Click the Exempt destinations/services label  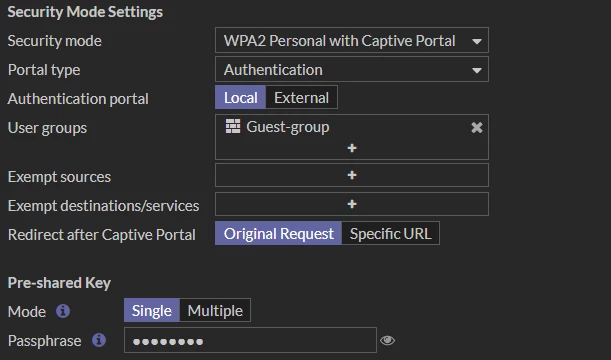(103, 205)
